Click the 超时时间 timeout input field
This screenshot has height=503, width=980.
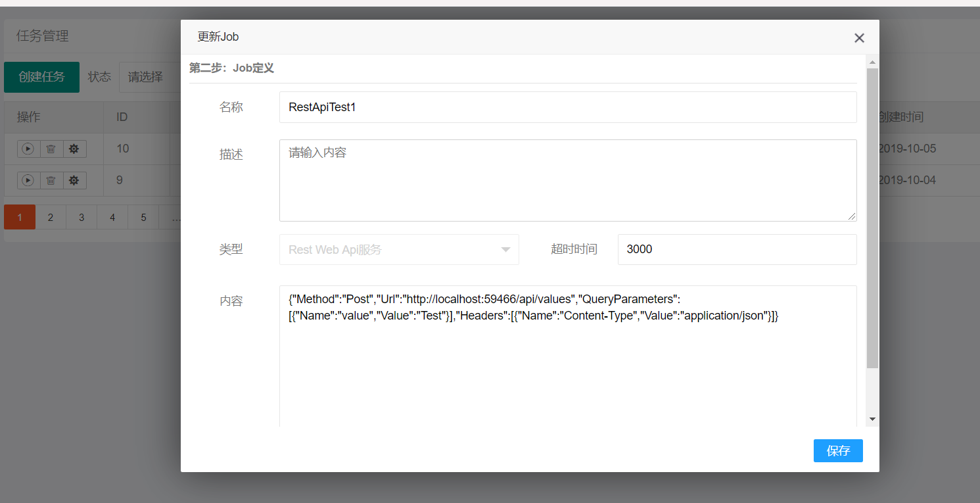tap(737, 250)
